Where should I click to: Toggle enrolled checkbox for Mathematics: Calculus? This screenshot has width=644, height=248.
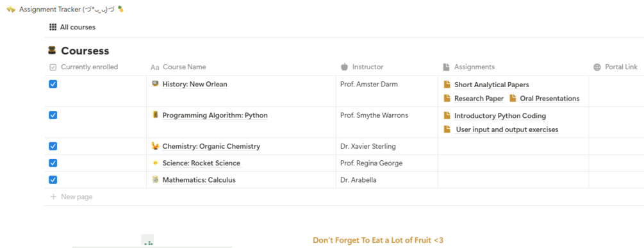[53, 179]
